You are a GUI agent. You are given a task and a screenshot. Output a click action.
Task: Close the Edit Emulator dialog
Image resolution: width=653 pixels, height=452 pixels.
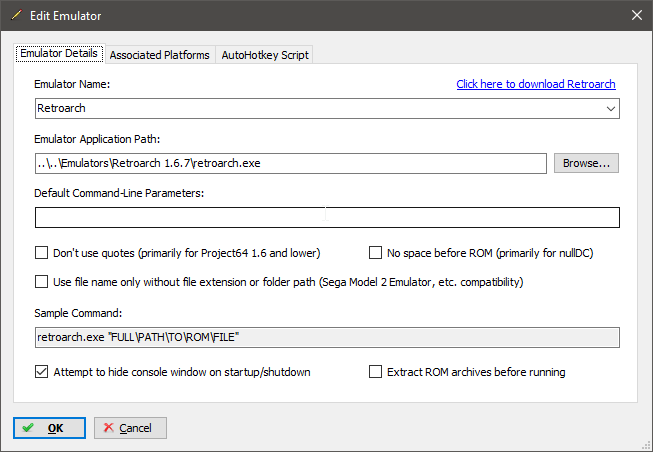636,15
